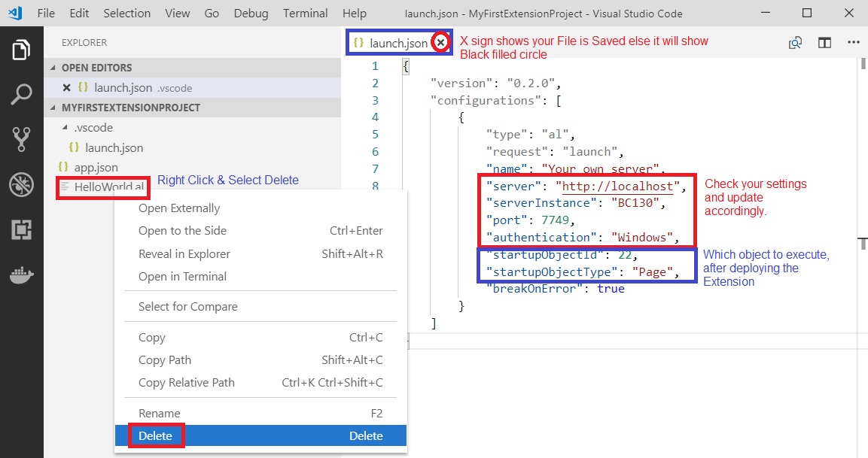868x458 pixels.
Task: Open the More Actions ellipsis menu
Action: click(853, 43)
